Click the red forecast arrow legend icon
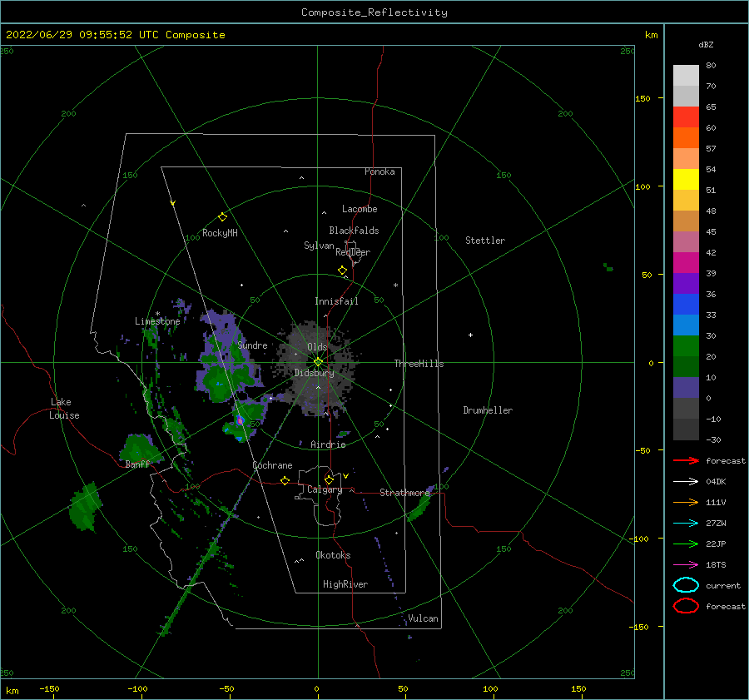Viewport: 749px width, 700px height. point(686,460)
